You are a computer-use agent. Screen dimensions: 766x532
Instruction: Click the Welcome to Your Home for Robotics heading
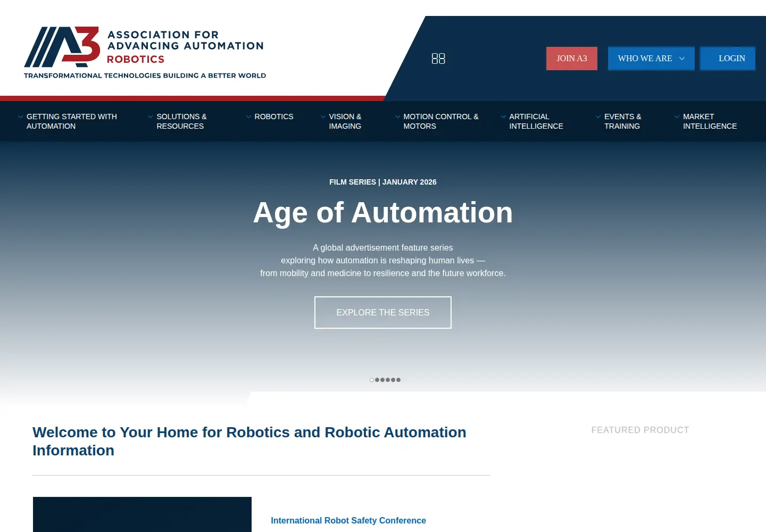tap(249, 441)
